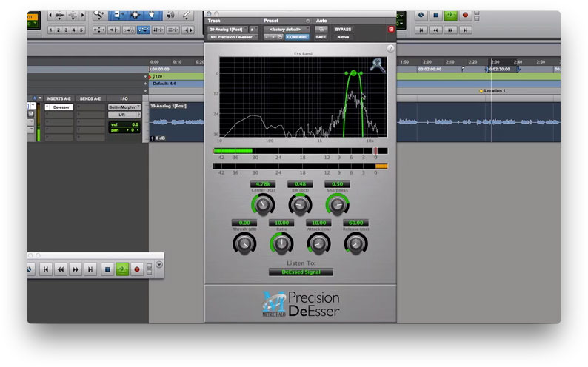Click the Ratio value 10.00

[281, 223]
